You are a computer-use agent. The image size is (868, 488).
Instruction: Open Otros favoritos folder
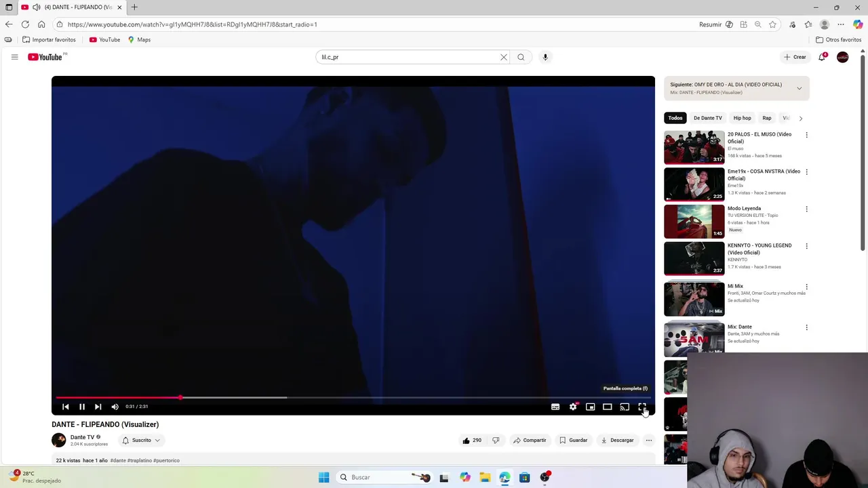(x=838, y=40)
